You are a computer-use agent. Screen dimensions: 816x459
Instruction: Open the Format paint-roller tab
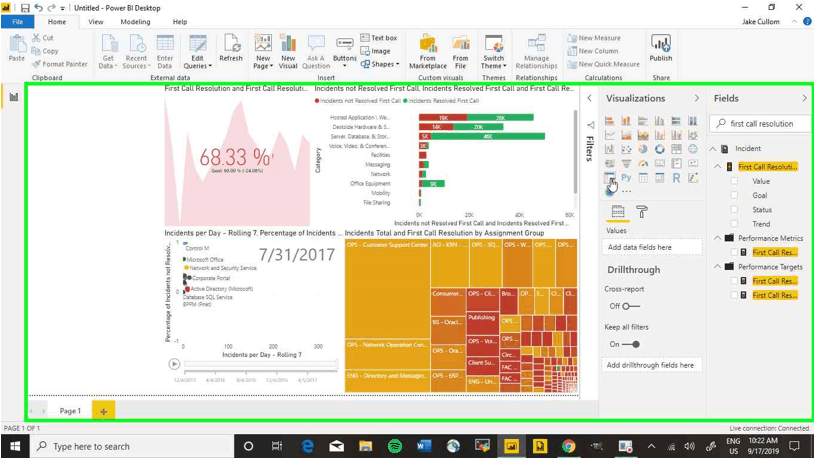pos(642,212)
